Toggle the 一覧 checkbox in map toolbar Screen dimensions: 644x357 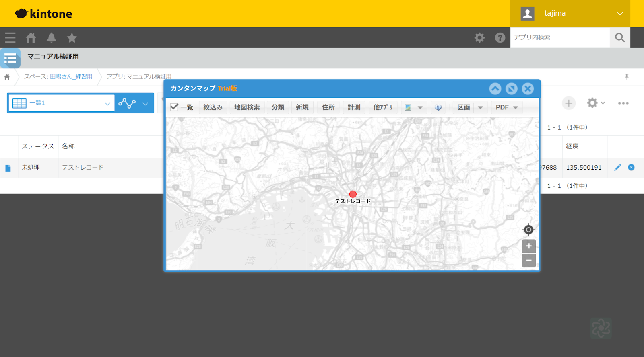click(174, 107)
